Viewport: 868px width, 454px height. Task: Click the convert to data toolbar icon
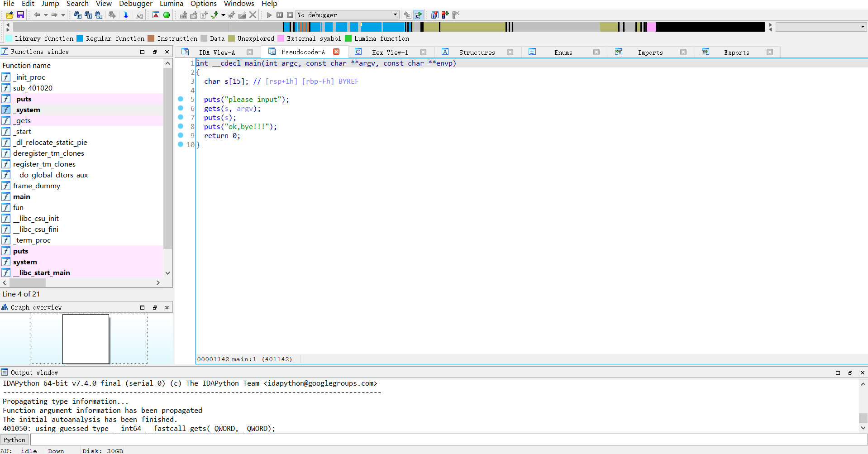coord(194,15)
